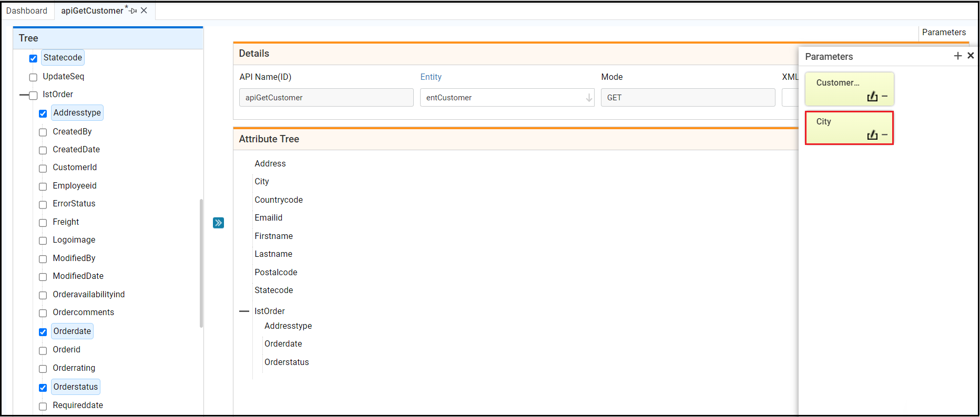The image size is (980, 417).
Task: Edit the Customer parameter card
Action: point(873,96)
